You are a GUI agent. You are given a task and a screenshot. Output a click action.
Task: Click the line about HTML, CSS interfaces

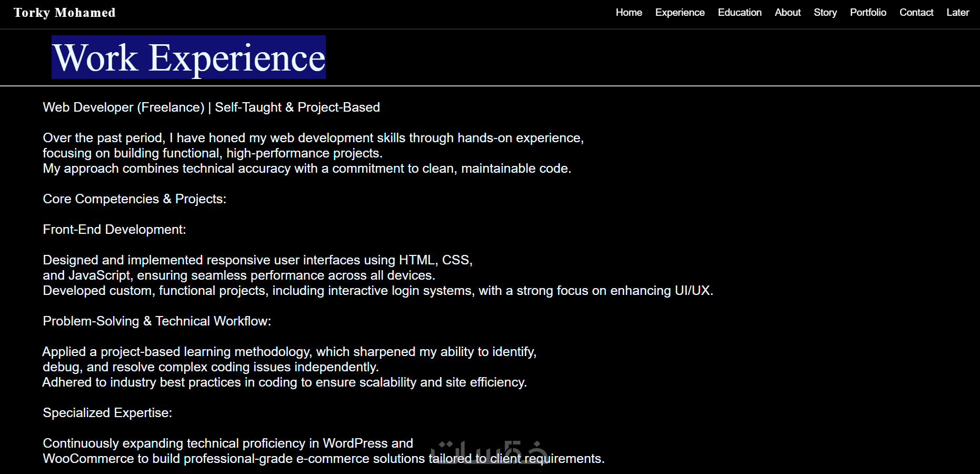coord(257,260)
